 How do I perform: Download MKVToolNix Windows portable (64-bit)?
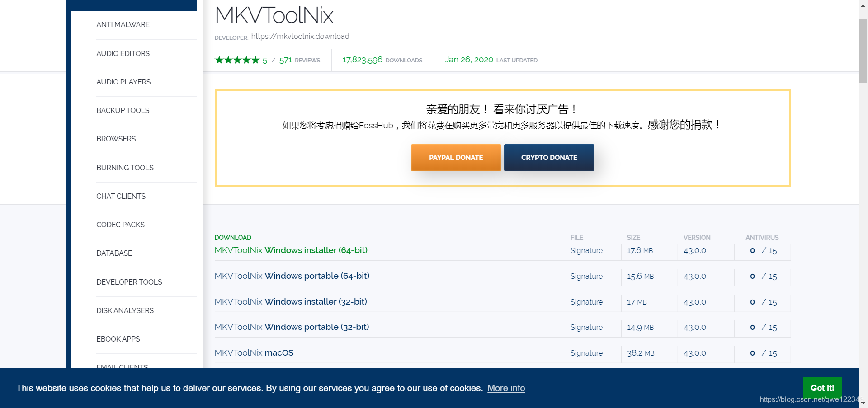(x=292, y=276)
